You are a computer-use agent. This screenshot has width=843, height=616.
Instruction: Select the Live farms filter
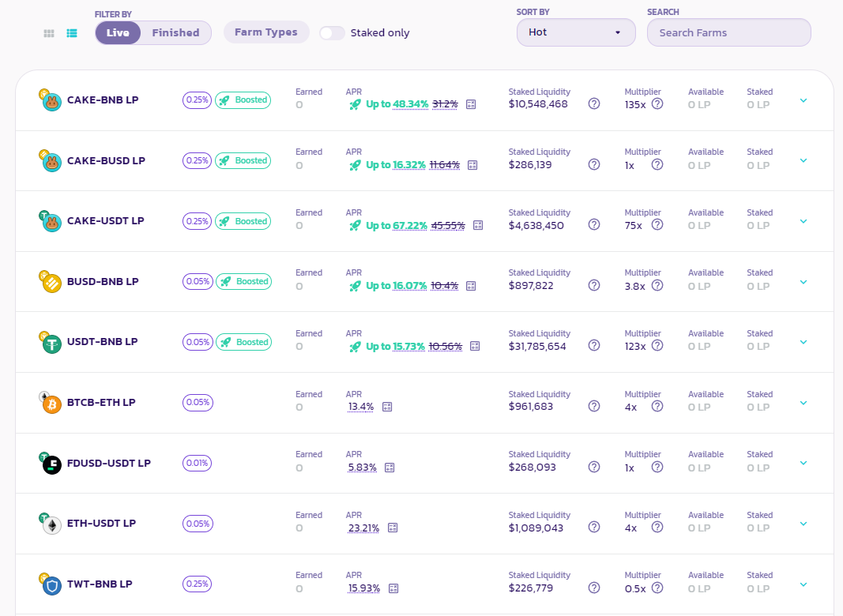(x=118, y=32)
